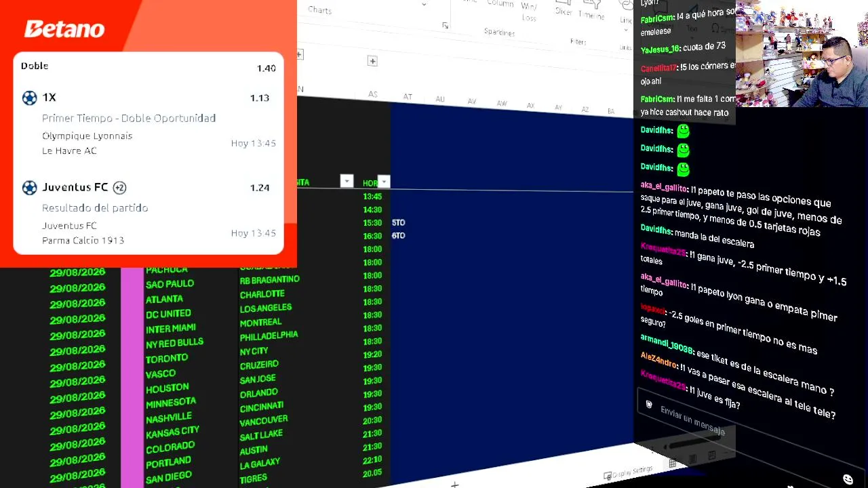Image resolution: width=868 pixels, height=488 pixels.
Task: Select column header AV
Action: point(472,102)
